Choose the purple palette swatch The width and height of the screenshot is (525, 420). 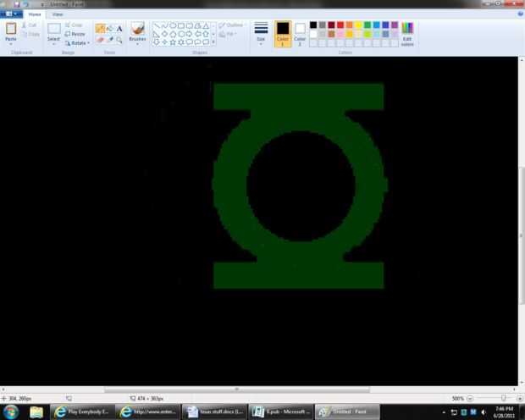click(x=395, y=25)
